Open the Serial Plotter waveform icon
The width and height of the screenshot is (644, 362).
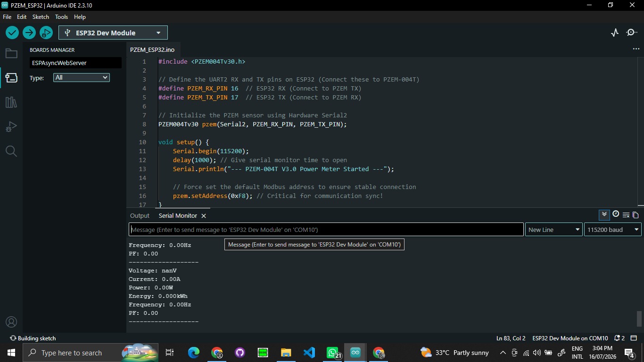615,33
